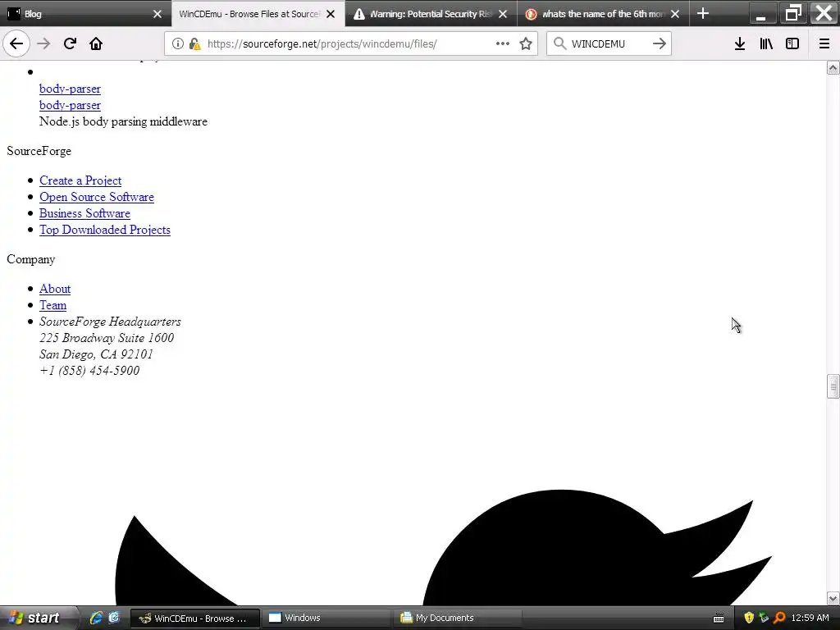Open the Business Software link
The image size is (840, 630).
pyautogui.click(x=84, y=213)
